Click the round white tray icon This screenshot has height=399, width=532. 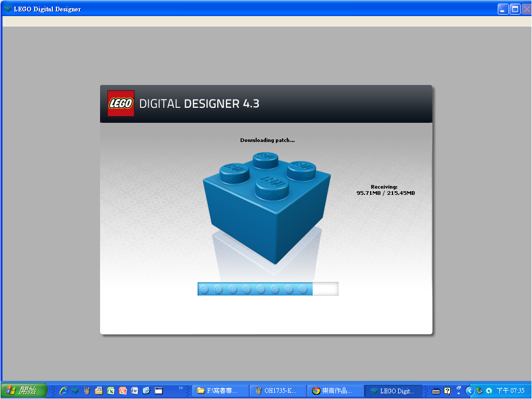(489, 391)
